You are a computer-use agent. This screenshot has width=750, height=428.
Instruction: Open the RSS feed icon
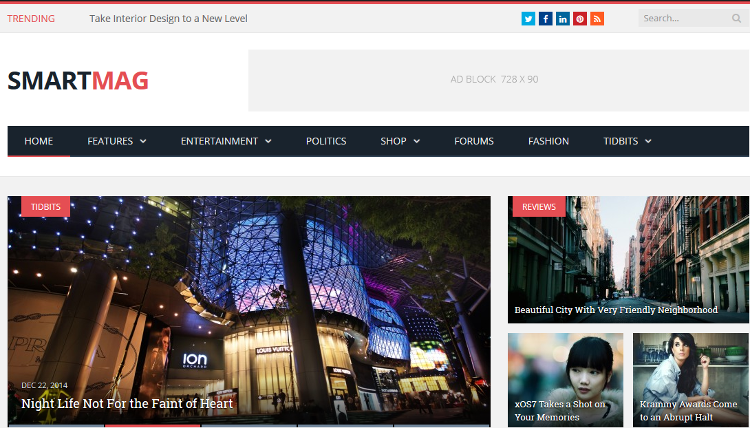click(x=597, y=19)
